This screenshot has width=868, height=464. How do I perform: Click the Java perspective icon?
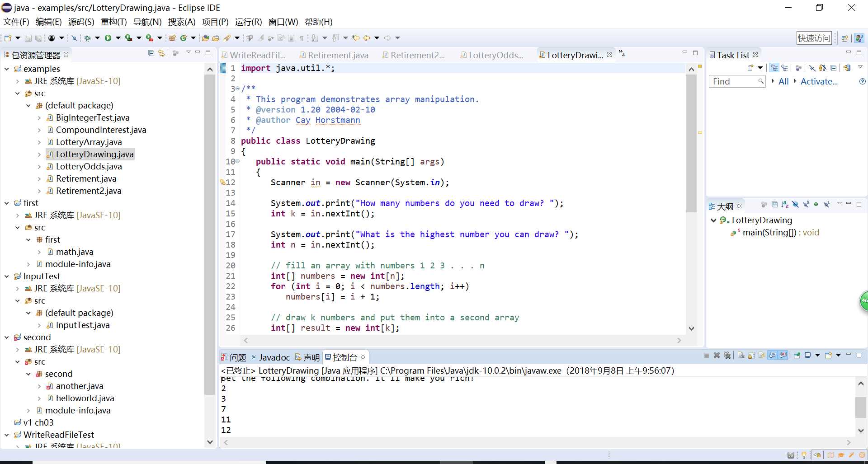click(x=859, y=38)
